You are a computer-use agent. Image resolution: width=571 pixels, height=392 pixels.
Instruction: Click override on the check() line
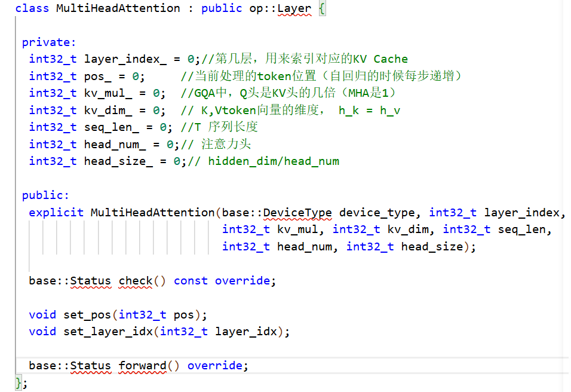click(x=242, y=281)
